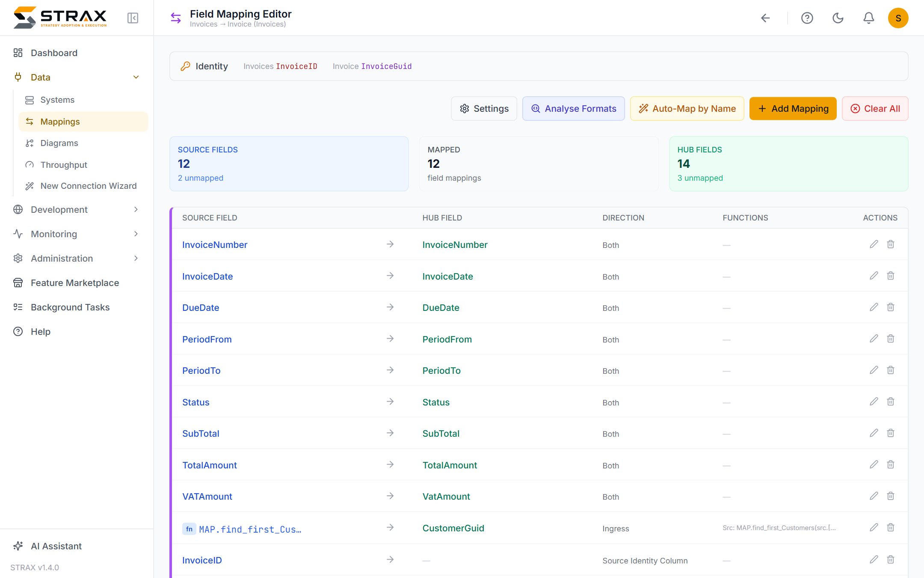The height and width of the screenshot is (578, 924).
Task: Open Diagrams under Data
Action: [83, 143]
